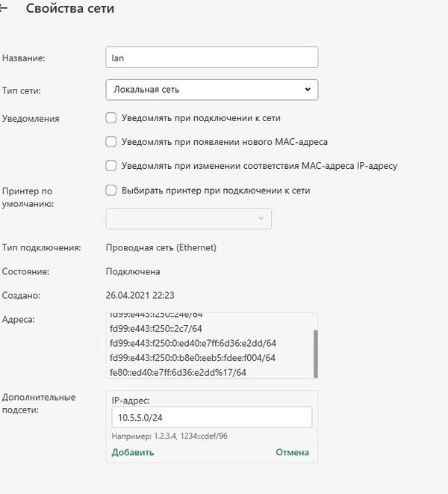Select the address ending in 6d36:e2dd/64
The image size is (448, 494).
click(x=193, y=343)
